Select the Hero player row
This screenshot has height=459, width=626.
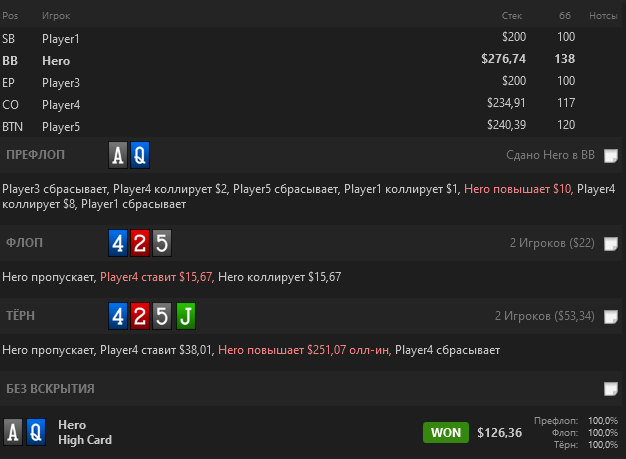pos(311,60)
